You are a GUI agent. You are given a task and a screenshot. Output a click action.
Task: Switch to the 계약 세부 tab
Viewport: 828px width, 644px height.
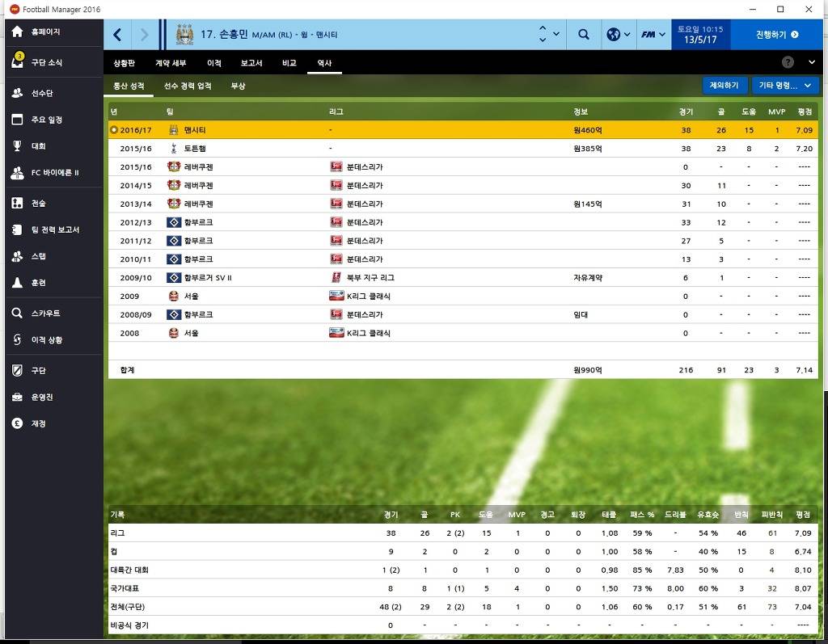tap(171, 63)
